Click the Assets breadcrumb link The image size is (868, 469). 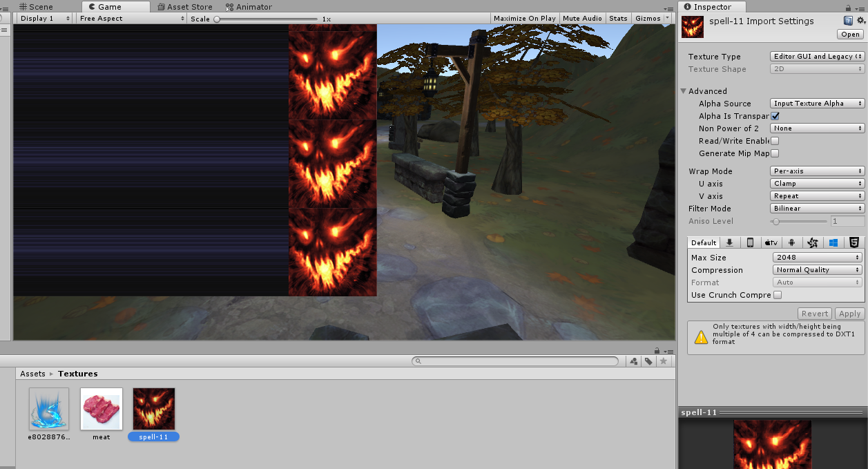click(x=32, y=374)
